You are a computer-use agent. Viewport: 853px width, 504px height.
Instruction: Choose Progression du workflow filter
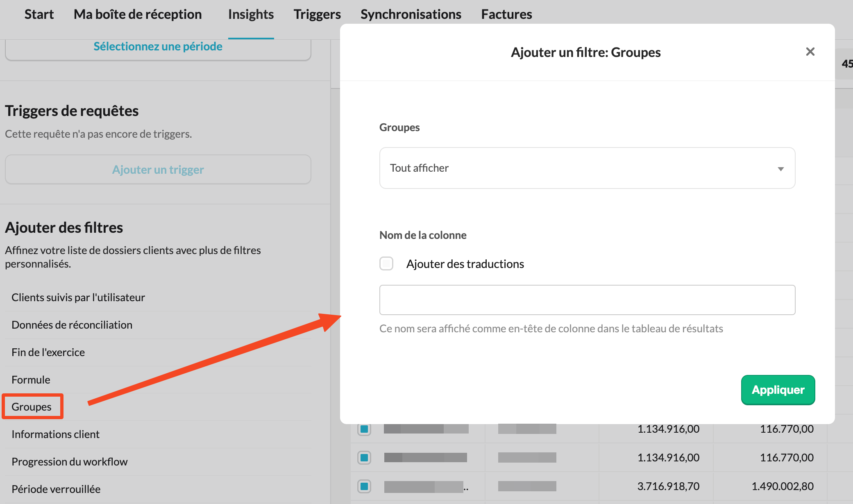69,462
